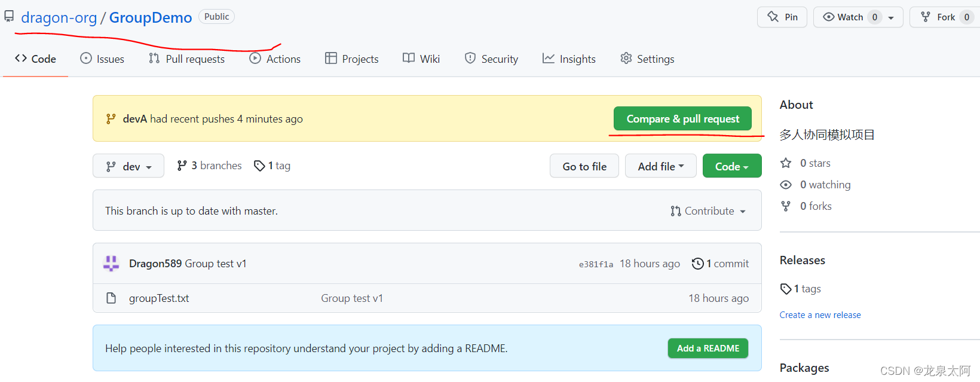Click the fork icon next to 0 forks
The width and height of the screenshot is (980, 382).
786,206
